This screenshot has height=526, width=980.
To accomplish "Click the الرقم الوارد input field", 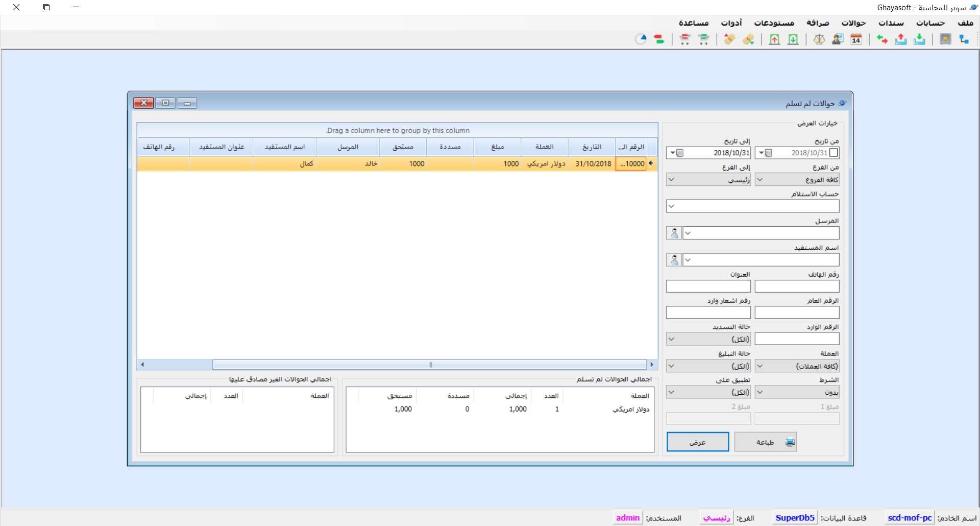I will pyautogui.click(x=797, y=339).
